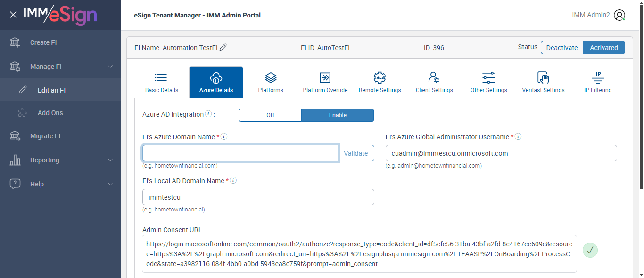Click the Other Settings sliders icon
Screen dimensions: 644x278
(488, 77)
